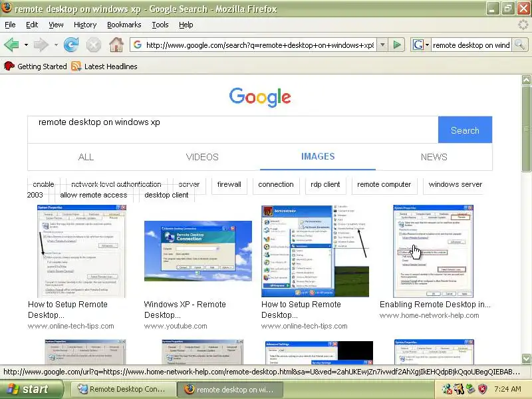
Task: Switch to the ALL results tab
Action: pyautogui.click(x=86, y=157)
